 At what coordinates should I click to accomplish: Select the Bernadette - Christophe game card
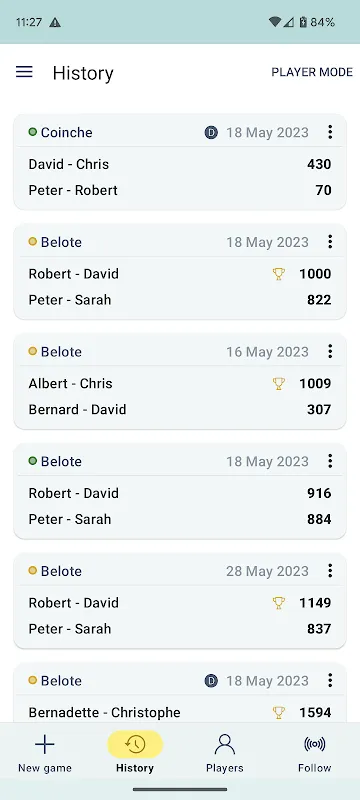tap(180, 693)
